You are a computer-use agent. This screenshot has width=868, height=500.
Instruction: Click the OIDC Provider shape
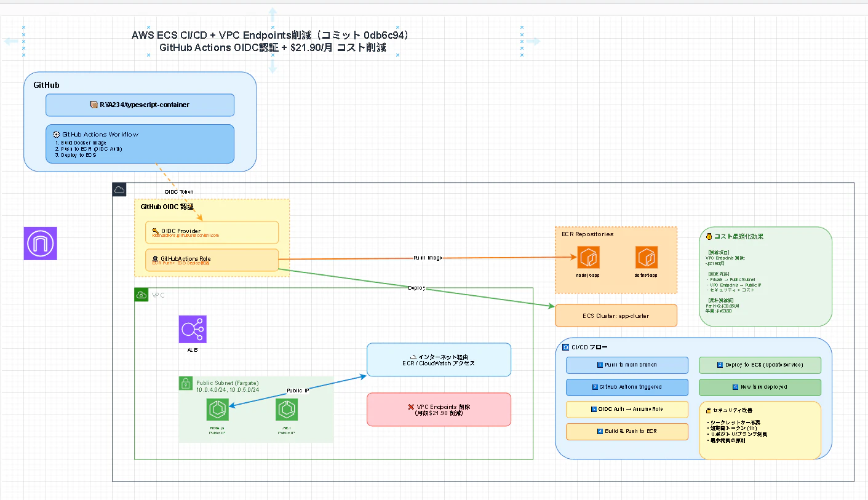pos(212,232)
